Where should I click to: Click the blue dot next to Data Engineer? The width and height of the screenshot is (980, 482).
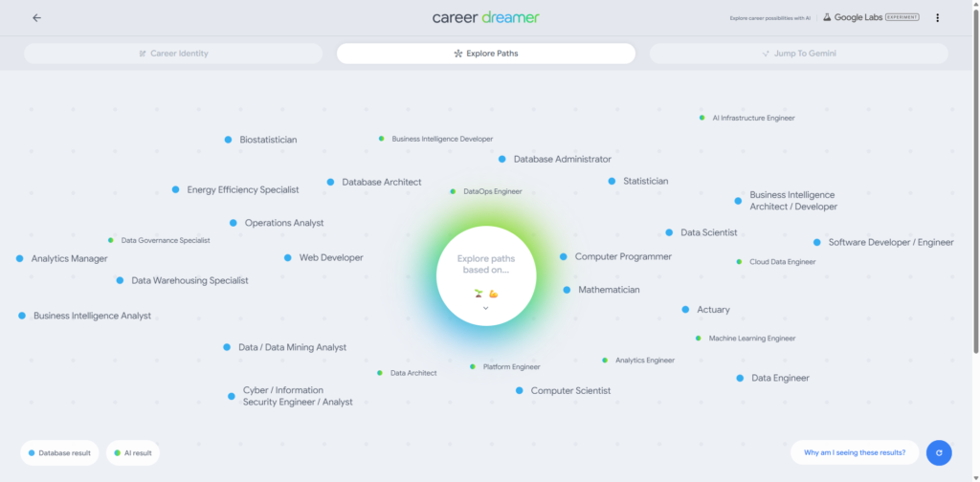(x=740, y=379)
